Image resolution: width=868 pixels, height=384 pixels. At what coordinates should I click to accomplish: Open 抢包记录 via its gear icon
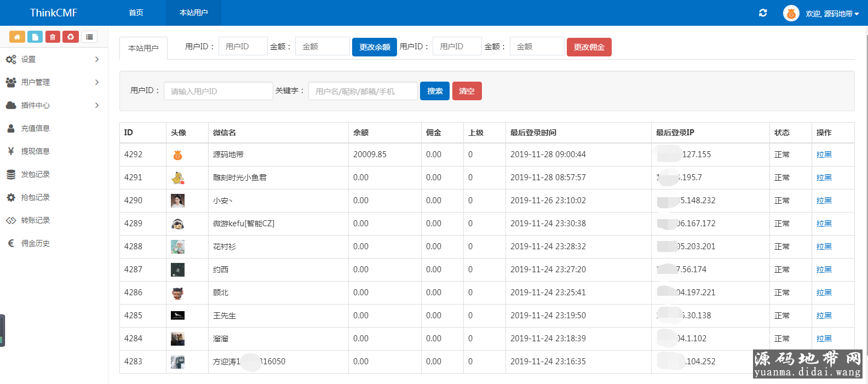click(10, 197)
